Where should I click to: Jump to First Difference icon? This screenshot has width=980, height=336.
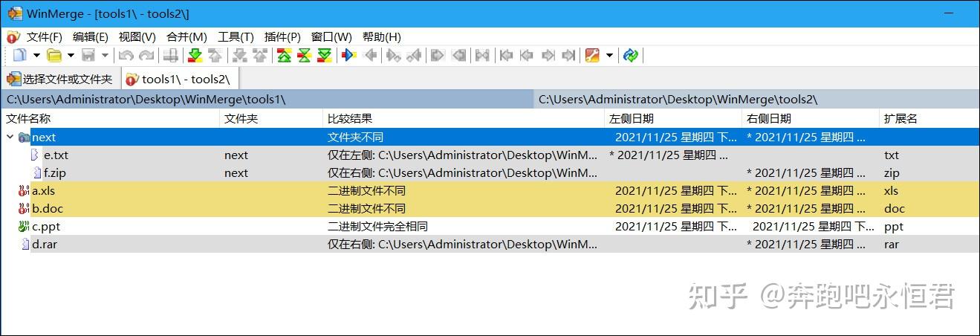[283, 55]
